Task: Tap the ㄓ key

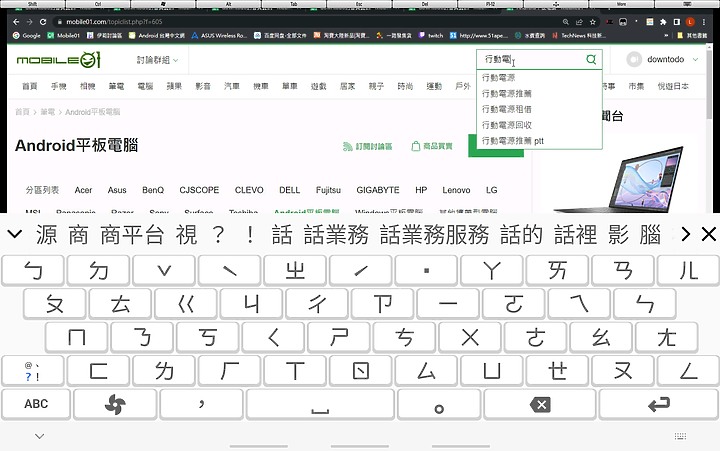Action: click(x=295, y=271)
